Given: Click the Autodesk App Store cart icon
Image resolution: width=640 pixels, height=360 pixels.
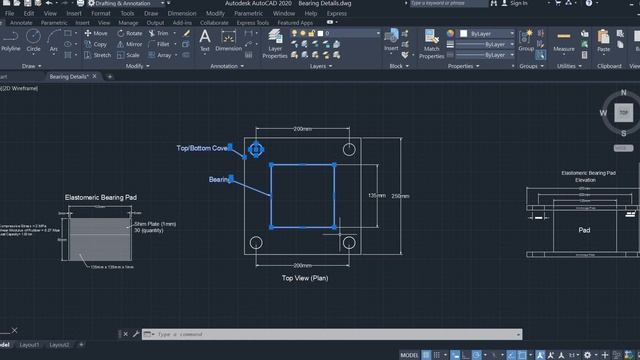Looking at the screenshot, I should pyautogui.click(x=558, y=3).
